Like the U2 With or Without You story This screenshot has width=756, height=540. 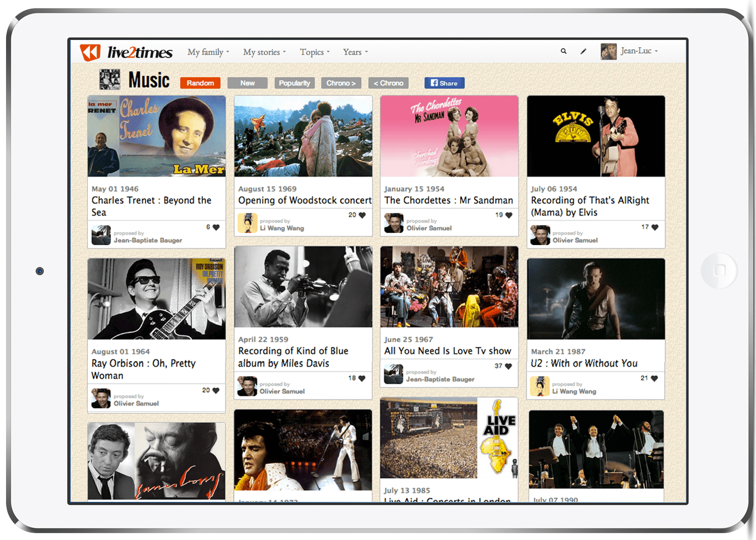[654, 378]
